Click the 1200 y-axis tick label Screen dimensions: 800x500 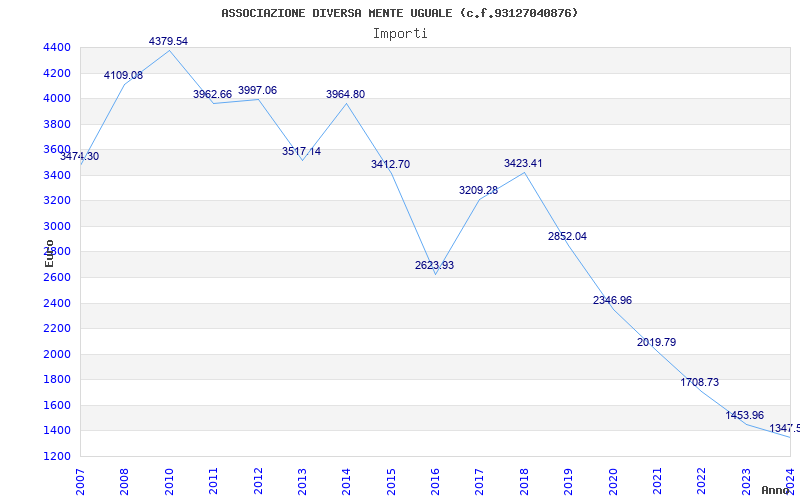point(57,456)
